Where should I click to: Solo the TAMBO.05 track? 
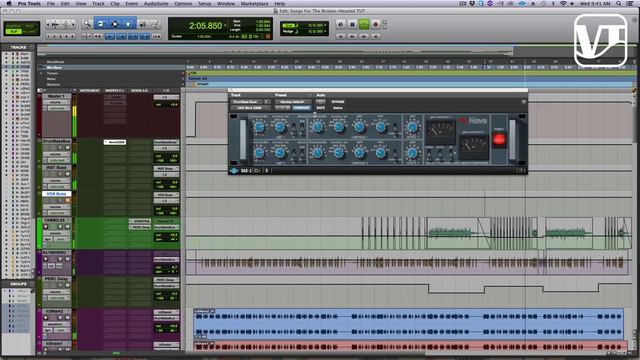[x=60, y=227]
